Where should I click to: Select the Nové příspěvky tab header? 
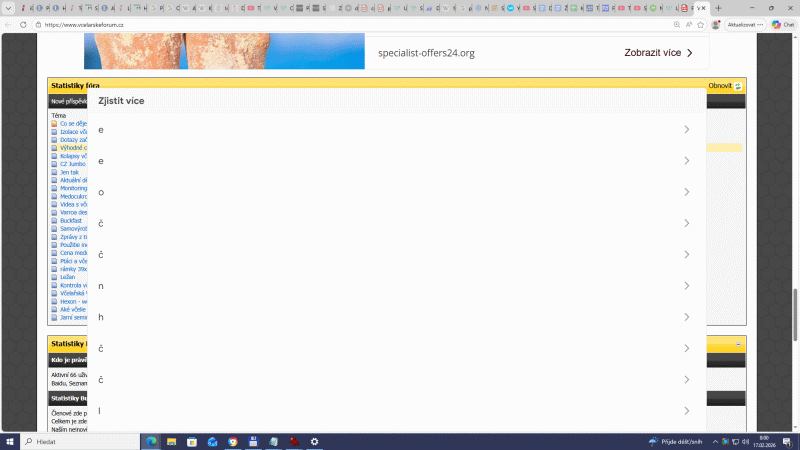(68, 102)
